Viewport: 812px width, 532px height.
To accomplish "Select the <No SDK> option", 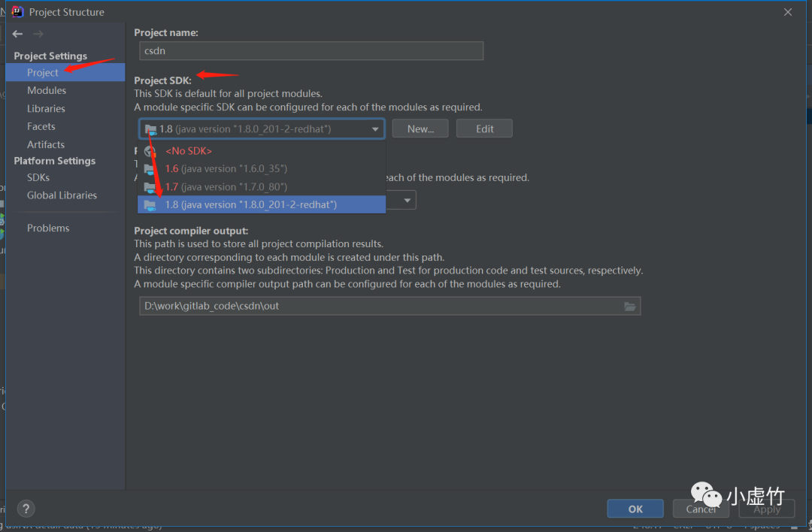I will tap(189, 151).
